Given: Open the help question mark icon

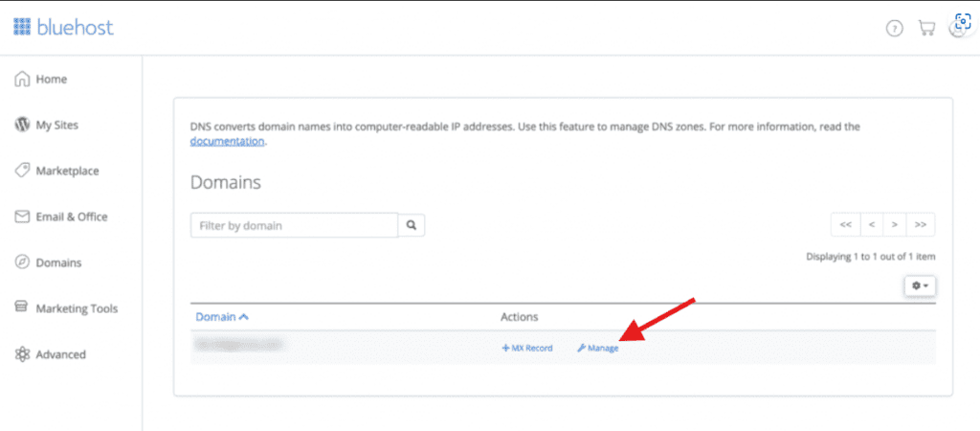Looking at the screenshot, I should pos(895,28).
